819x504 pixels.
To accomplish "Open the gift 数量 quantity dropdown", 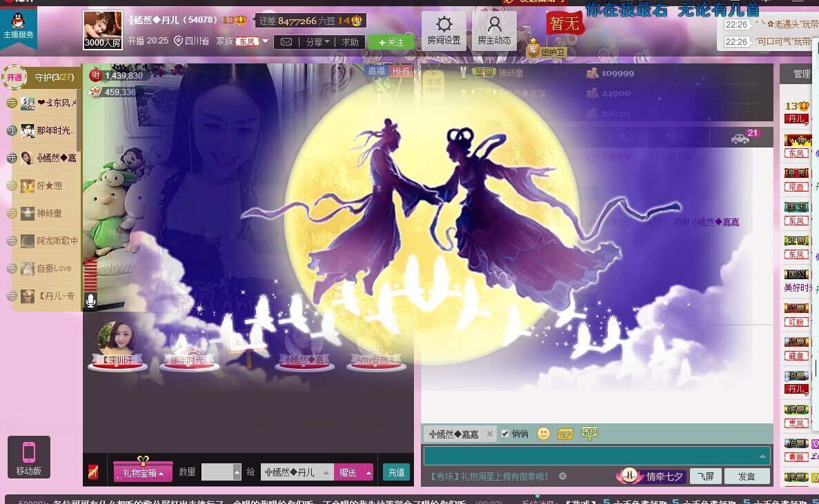I will [237, 472].
